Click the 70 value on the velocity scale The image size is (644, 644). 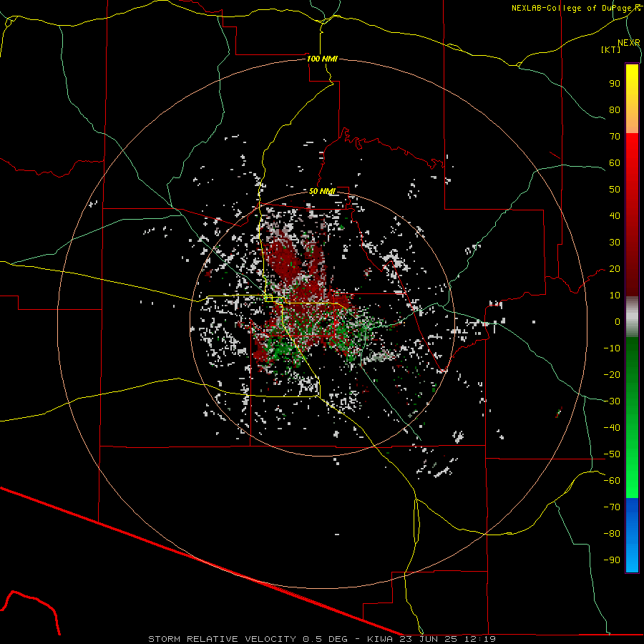[615, 137]
